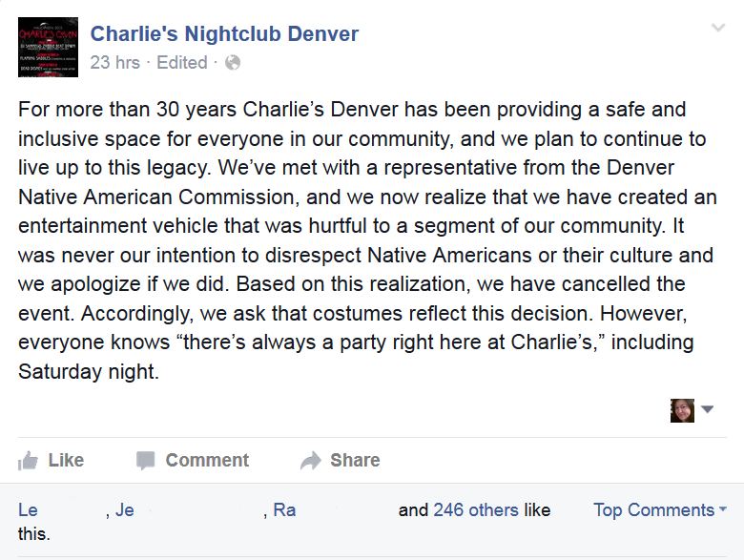The height and width of the screenshot is (560, 744).
Task: Click the Share arrow icon
Action: 311,461
